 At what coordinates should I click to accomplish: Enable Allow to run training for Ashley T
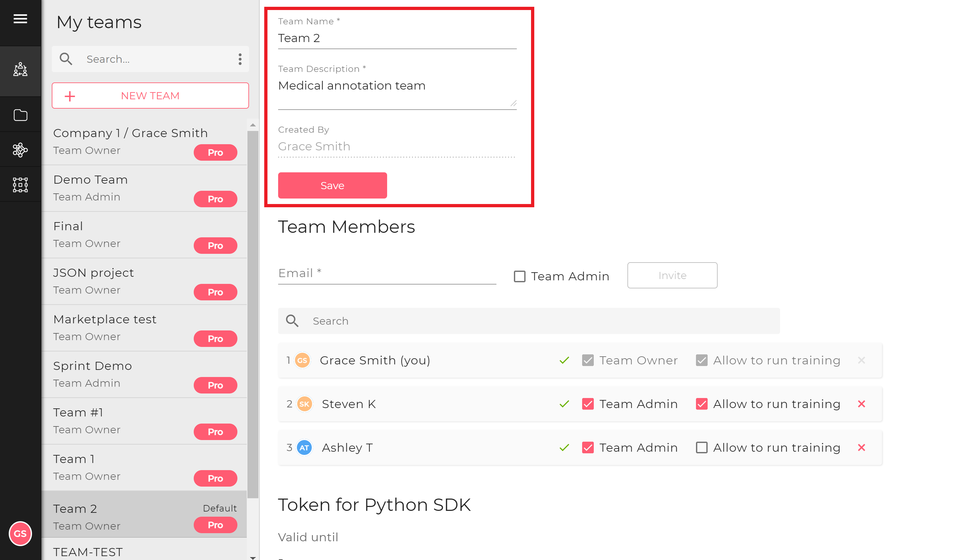pos(701,447)
